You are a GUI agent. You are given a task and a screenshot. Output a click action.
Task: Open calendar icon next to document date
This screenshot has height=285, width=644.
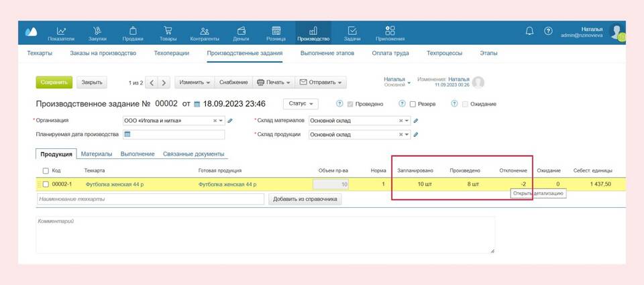click(197, 105)
